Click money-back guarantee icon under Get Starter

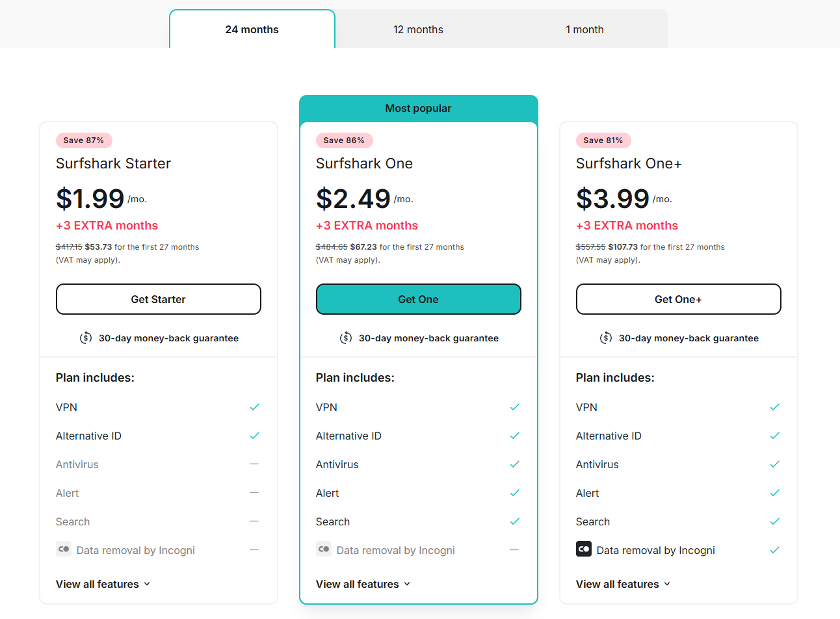(x=86, y=338)
